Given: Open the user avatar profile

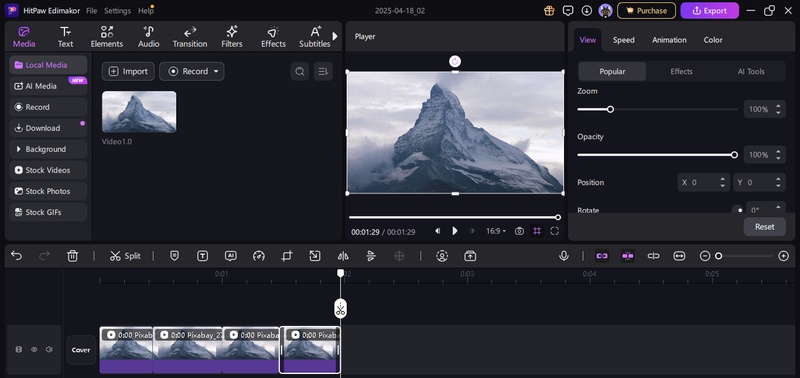Looking at the screenshot, I should [x=606, y=10].
